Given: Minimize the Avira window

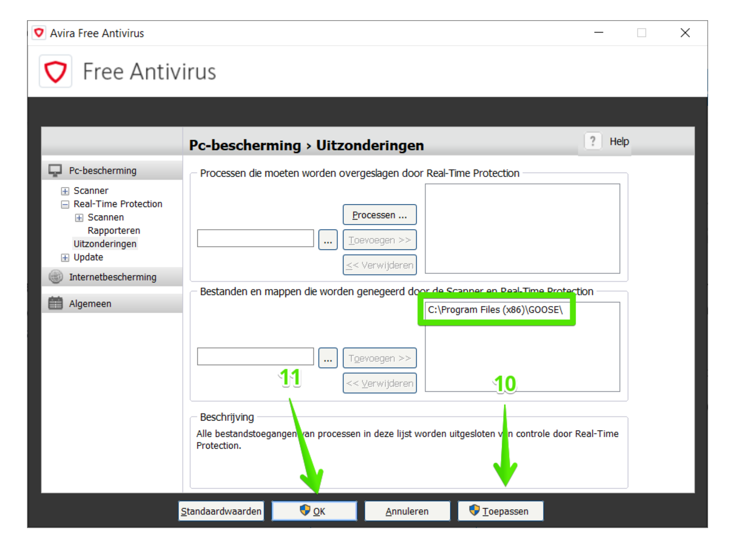Looking at the screenshot, I should coord(599,33).
